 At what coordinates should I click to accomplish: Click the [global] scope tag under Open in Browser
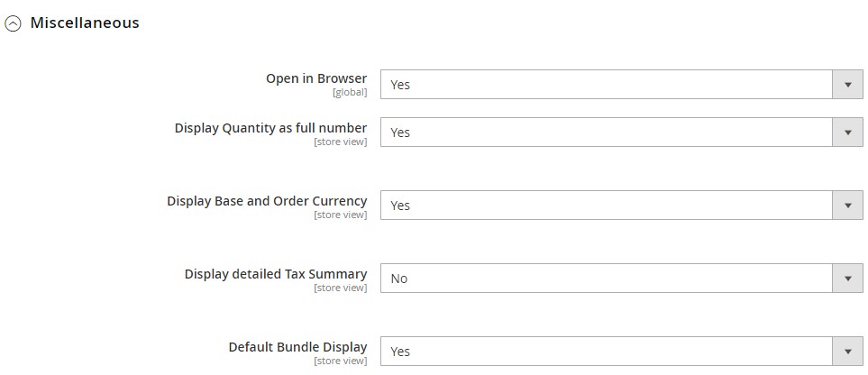(x=350, y=93)
